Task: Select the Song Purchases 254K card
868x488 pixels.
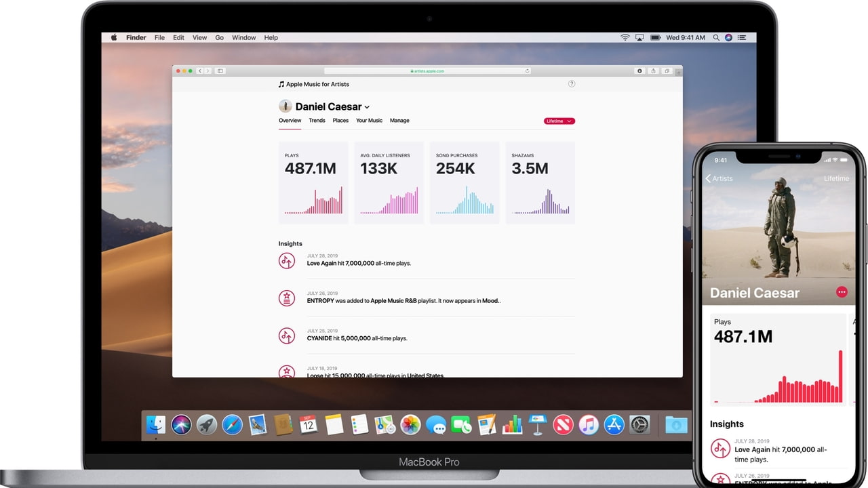Action: pyautogui.click(x=465, y=182)
